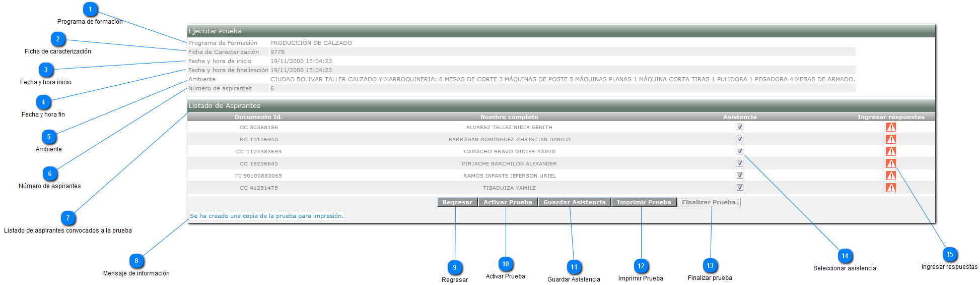980x285 pixels.
Task: Click Imprimir Prueba to print the test
Action: click(x=644, y=202)
